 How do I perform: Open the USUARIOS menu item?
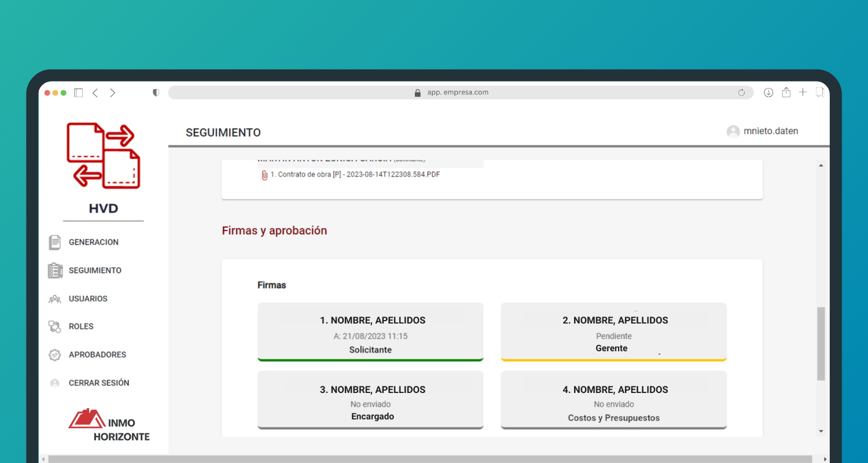pos(88,299)
